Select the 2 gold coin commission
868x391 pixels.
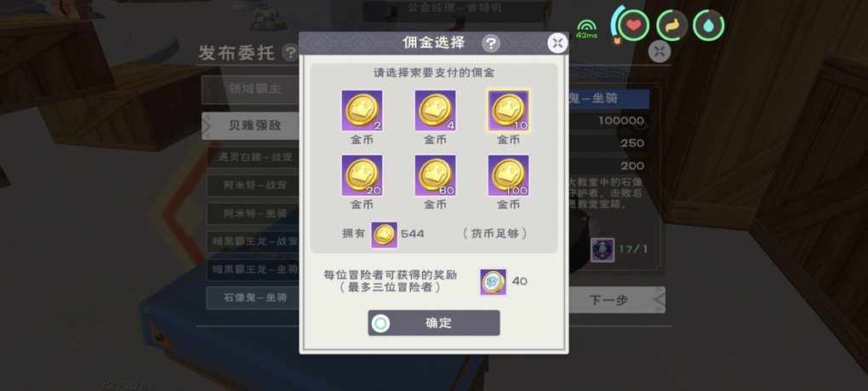[362, 111]
